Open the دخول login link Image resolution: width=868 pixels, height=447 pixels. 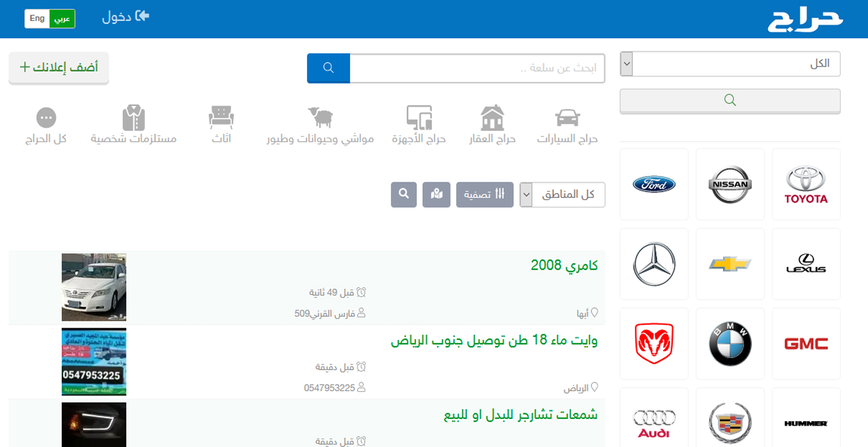click(125, 17)
